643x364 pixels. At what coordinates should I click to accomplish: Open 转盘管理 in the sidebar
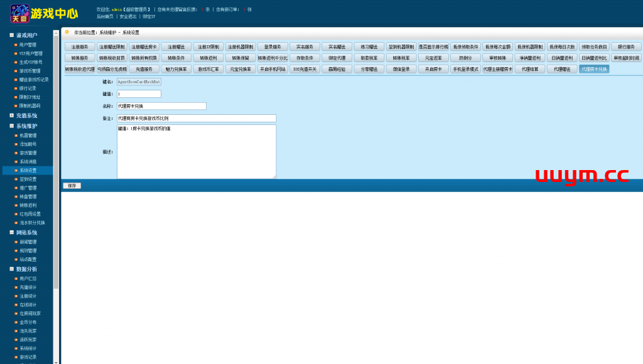28,196
